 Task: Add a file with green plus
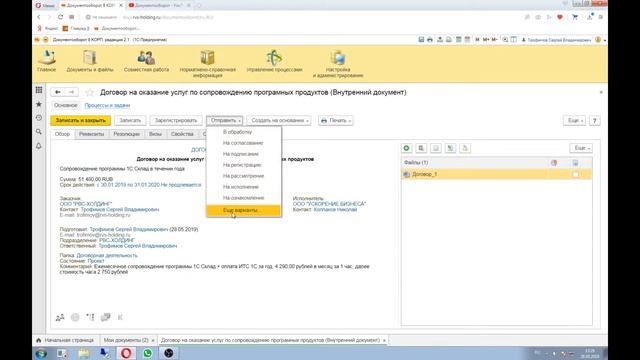(407, 148)
